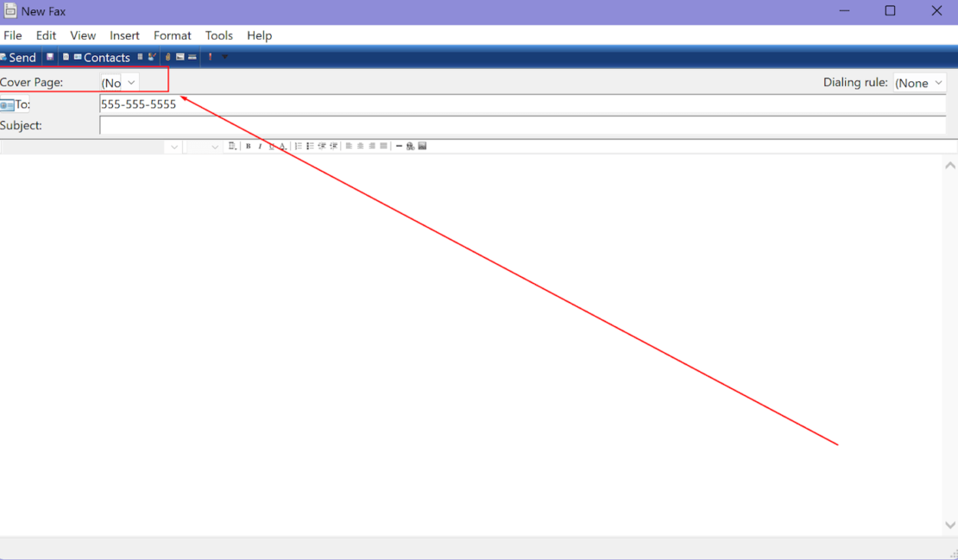958x560 pixels.
Task: Click the Insert Horizontal Line icon
Action: (399, 147)
